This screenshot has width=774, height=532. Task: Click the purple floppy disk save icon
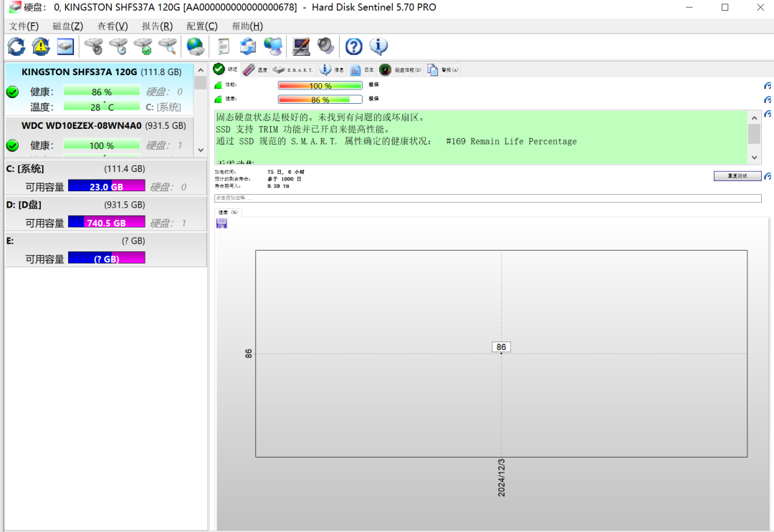221,223
